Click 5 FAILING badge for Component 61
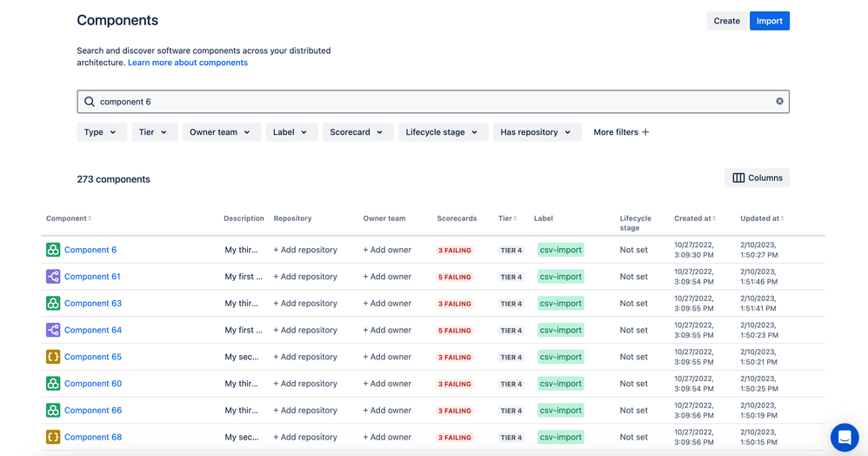868x456 pixels. point(455,277)
